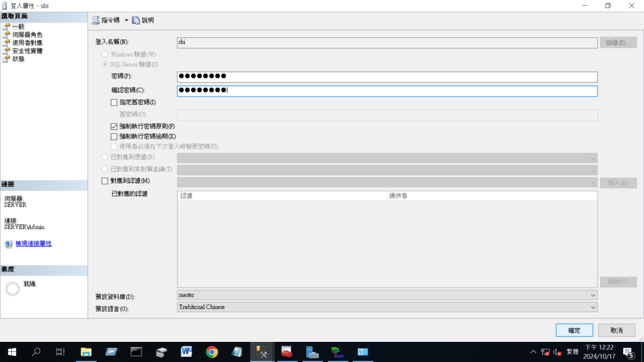Open Microsoft Word from the taskbar
The image size is (644, 362).
click(187, 352)
